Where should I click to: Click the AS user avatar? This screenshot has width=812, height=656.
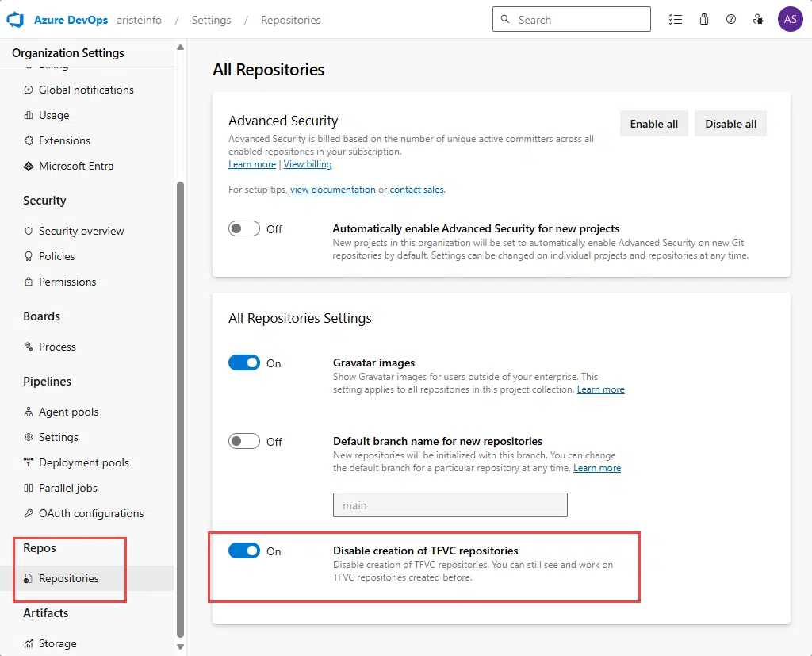tap(790, 19)
